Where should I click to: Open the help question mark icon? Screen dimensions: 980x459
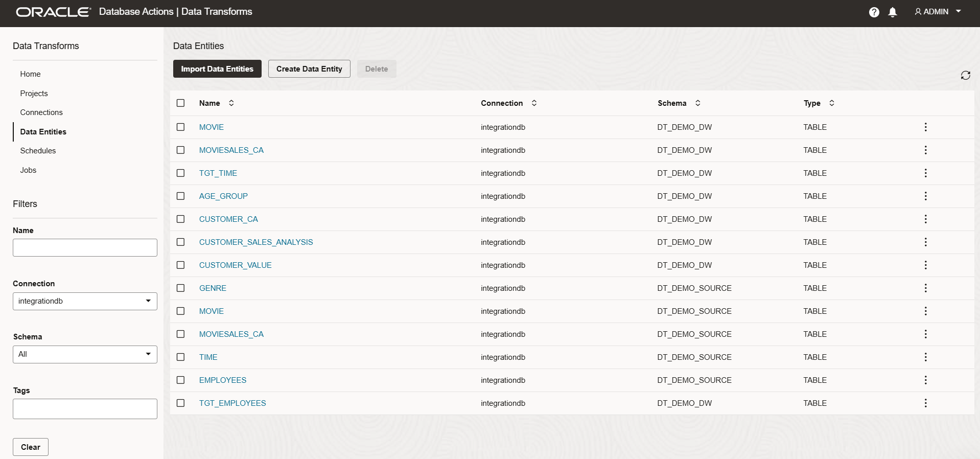point(874,12)
